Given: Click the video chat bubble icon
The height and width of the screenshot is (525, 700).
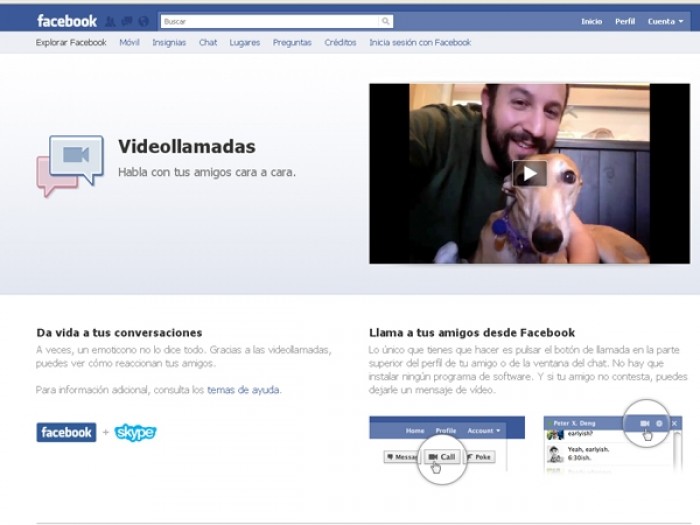Looking at the screenshot, I should point(71,166).
